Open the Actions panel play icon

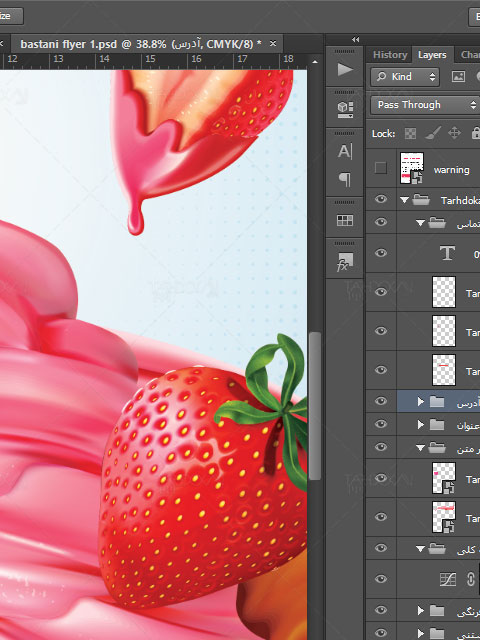pos(345,69)
